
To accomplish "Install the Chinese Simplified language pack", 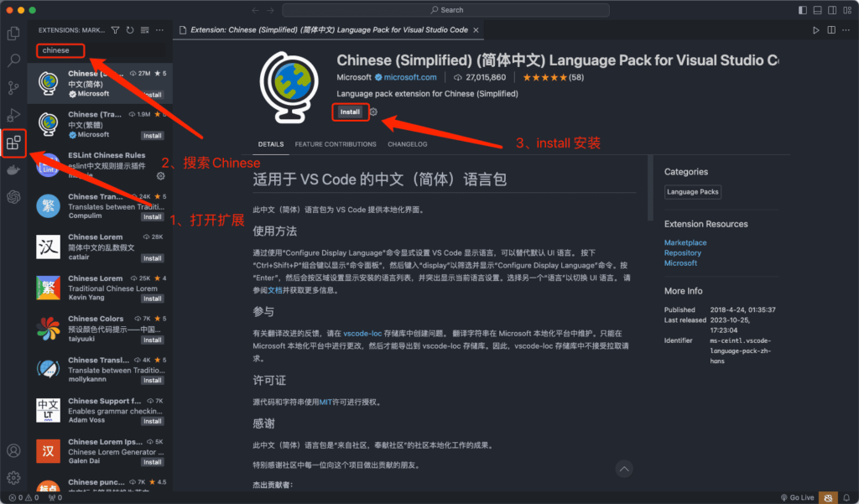I will click(x=350, y=111).
